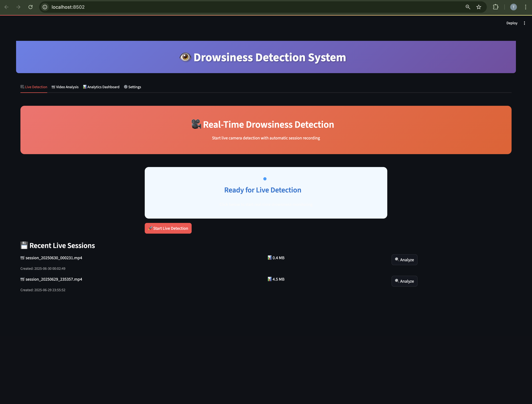Open Chrome three-dot browser menu
Image resolution: width=532 pixels, height=404 pixels.
point(525,7)
